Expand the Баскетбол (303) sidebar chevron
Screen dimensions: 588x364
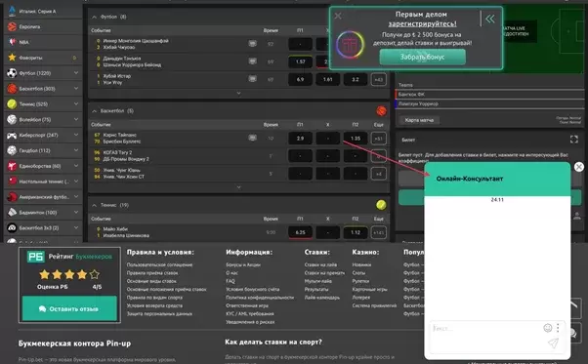tap(76, 89)
